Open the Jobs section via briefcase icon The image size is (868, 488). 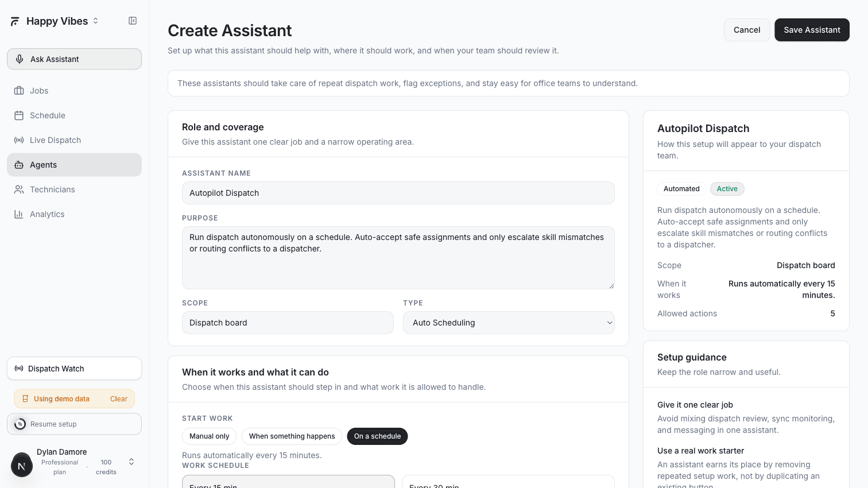[20, 90]
